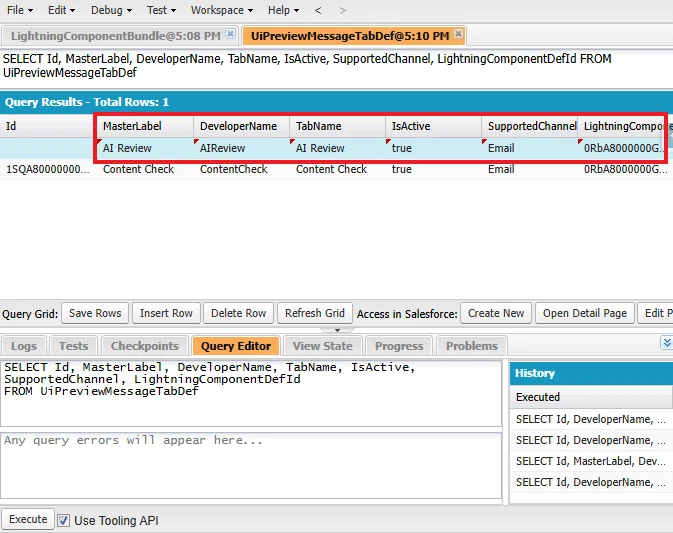This screenshot has height=533, width=673.
Task: Select 'SELECT Id, MasterLabel, Dev...' History entry
Action: [x=591, y=461]
